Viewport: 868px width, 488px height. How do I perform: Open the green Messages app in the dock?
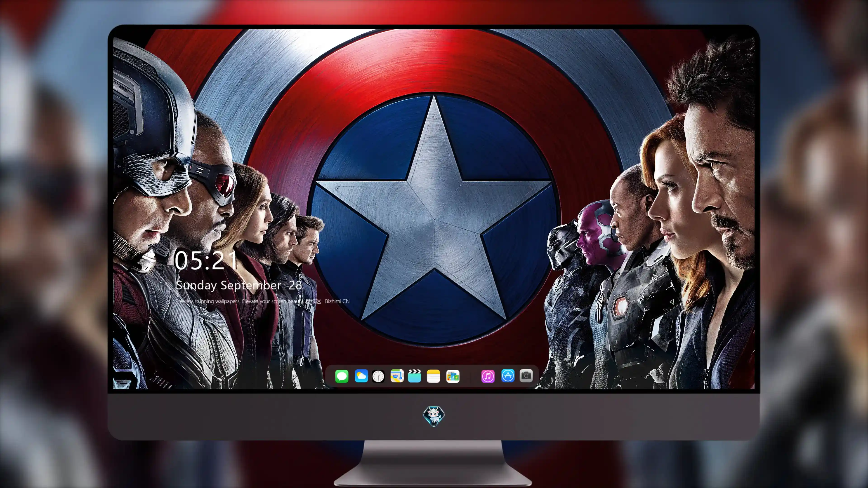tap(342, 376)
